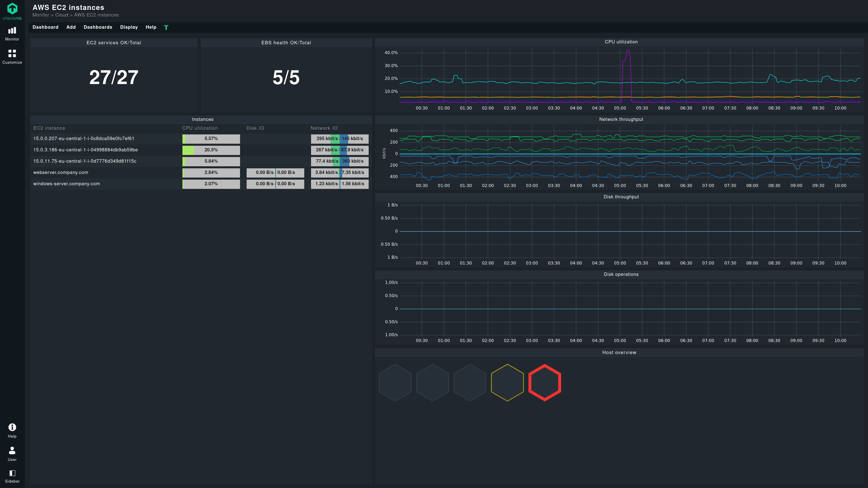
Task: Open the User sidebar menu
Action: pyautogui.click(x=12, y=454)
